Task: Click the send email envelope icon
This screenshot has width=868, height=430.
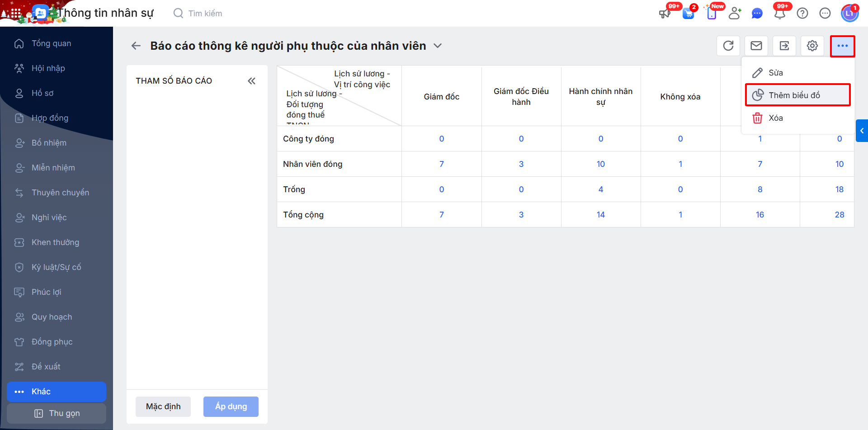Action: click(x=756, y=46)
